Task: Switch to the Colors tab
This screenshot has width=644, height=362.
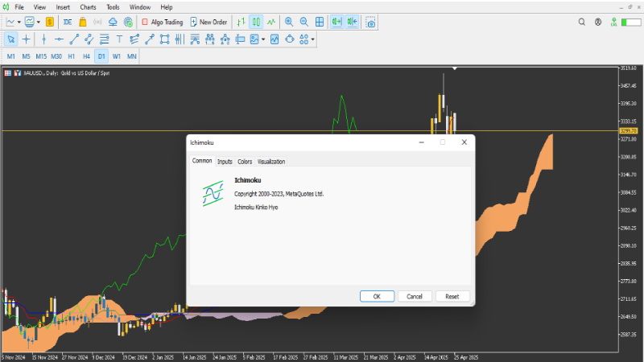Action: [245, 162]
